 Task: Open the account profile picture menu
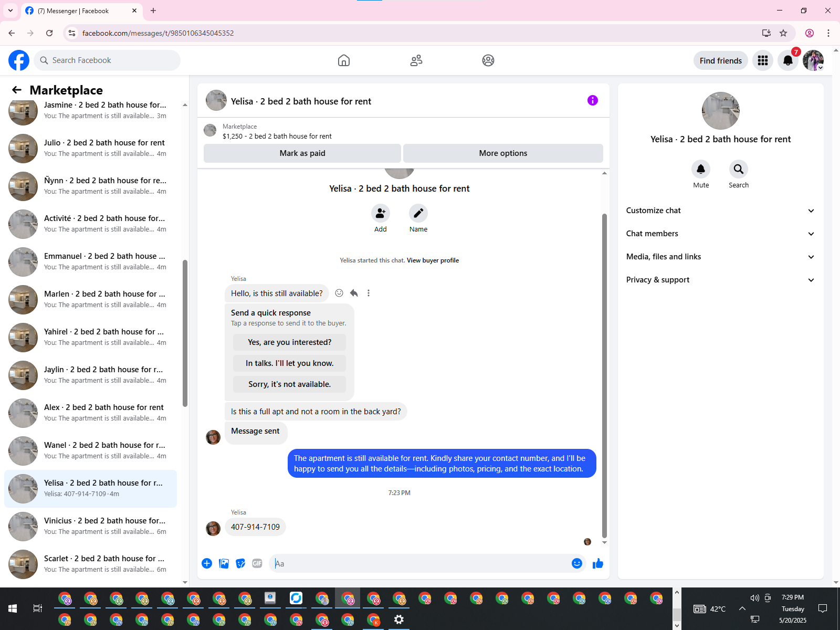pyautogui.click(x=813, y=60)
